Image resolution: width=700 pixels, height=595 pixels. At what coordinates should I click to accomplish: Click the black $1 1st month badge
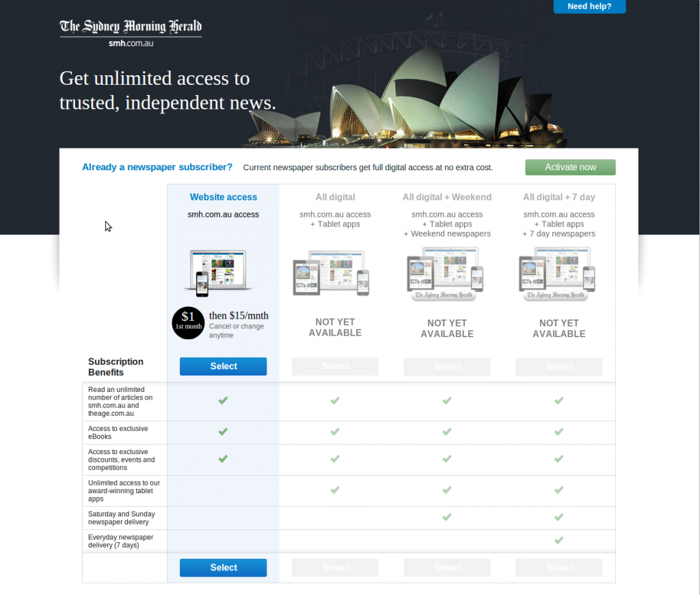click(x=189, y=323)
